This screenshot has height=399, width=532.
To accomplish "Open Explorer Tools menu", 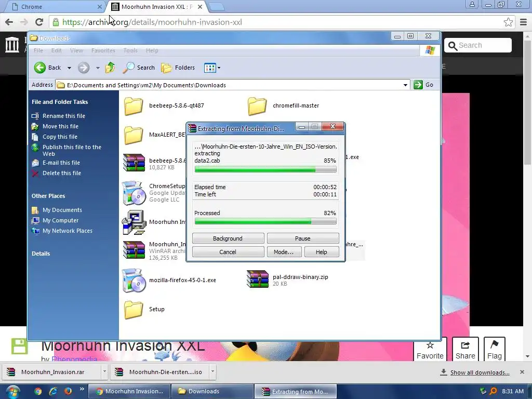I will [130, 50].
